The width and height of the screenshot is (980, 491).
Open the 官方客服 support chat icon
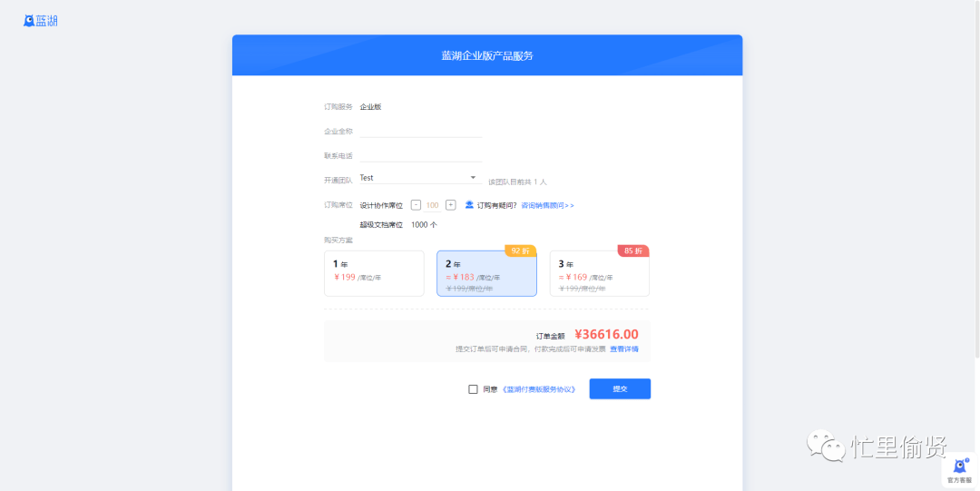(x=959, y=468)
